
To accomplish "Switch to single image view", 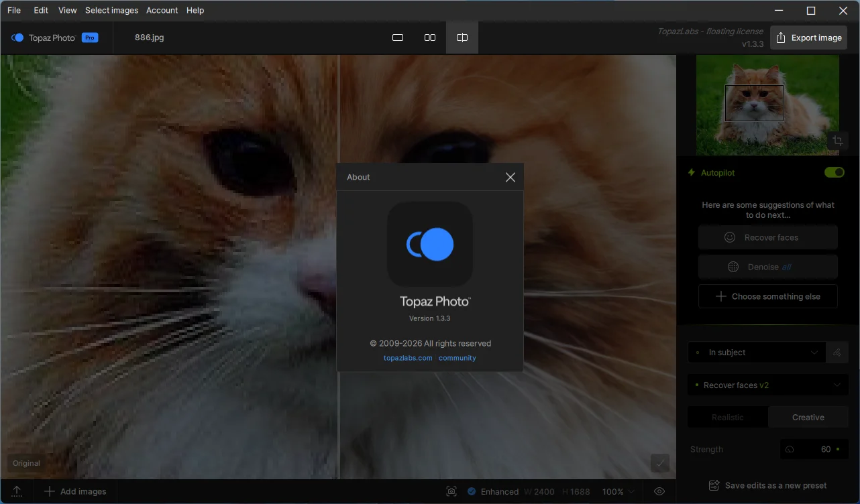I will coord(398,38).
